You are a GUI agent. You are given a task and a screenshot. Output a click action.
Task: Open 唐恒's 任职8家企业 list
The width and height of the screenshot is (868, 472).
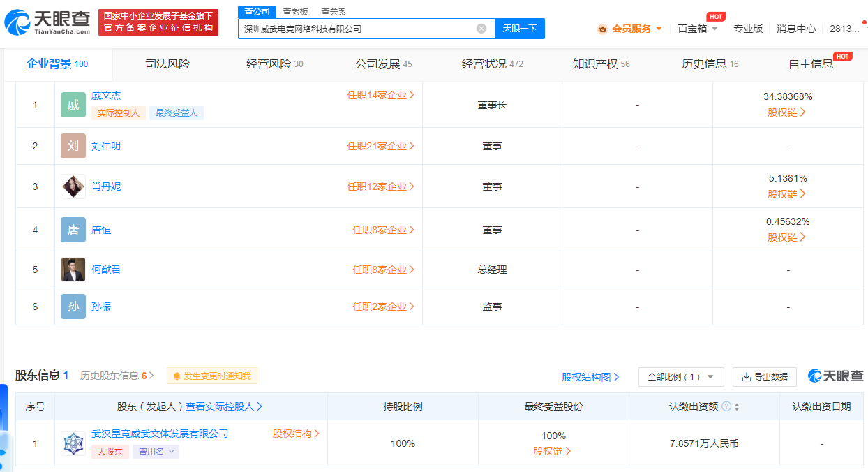pyautogui.click(x=384, y=230)
